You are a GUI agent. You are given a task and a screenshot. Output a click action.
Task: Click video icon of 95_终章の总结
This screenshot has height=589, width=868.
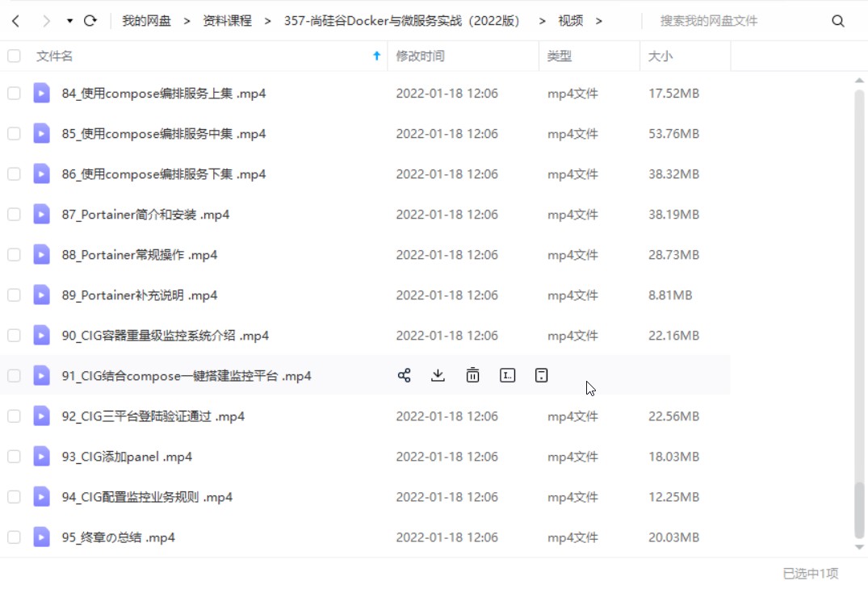pos(41,537)
